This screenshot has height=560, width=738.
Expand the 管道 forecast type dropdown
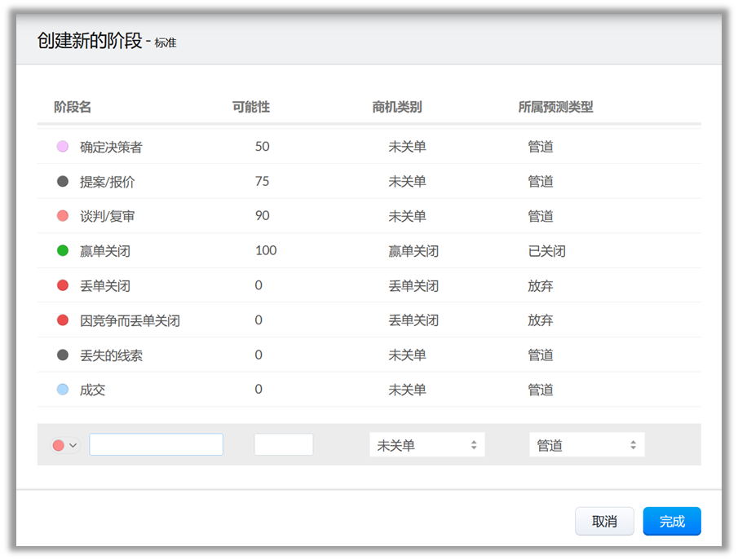coord(586,445)
